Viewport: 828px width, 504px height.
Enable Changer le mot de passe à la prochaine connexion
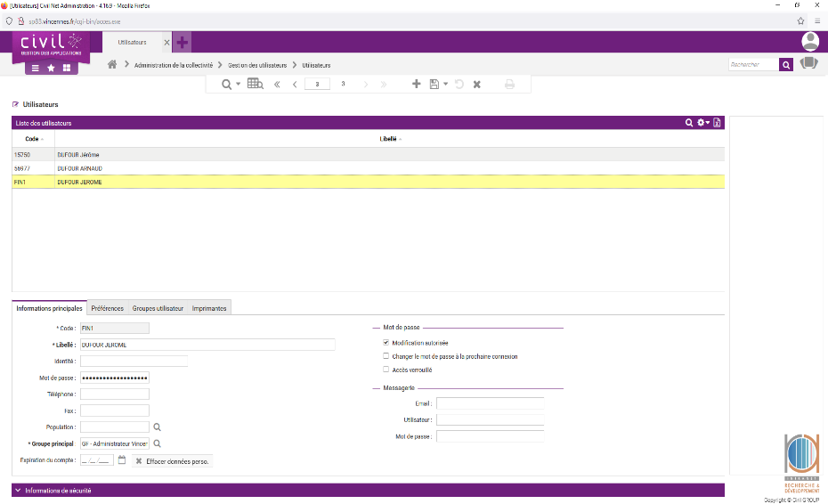click(386, 356)
